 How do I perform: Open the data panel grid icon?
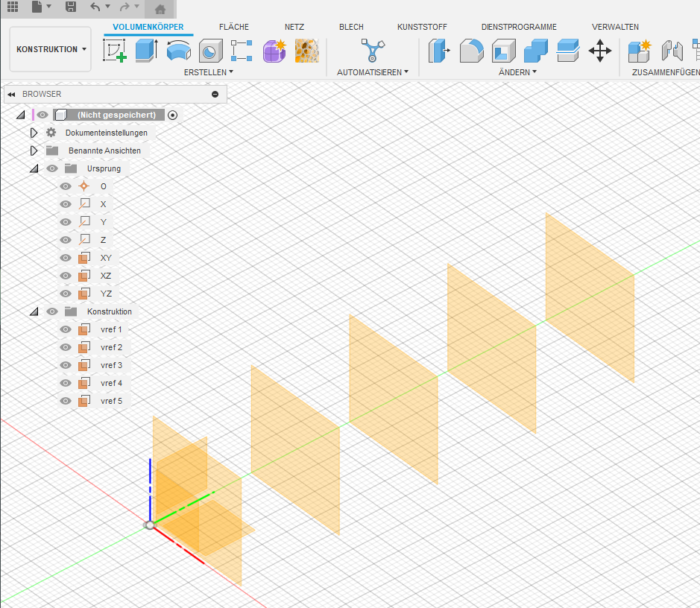[x=13, y=7]
